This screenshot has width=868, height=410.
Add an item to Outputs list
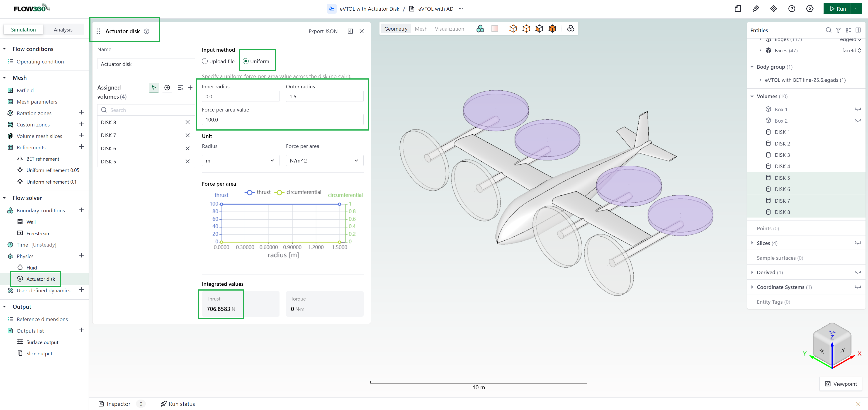81,330
